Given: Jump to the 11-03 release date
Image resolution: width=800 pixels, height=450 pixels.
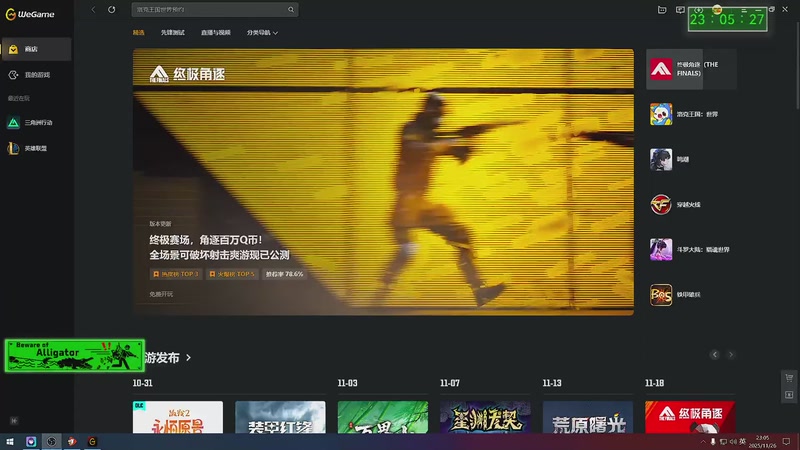Looking at the screenshot, I should click(347, 383).
